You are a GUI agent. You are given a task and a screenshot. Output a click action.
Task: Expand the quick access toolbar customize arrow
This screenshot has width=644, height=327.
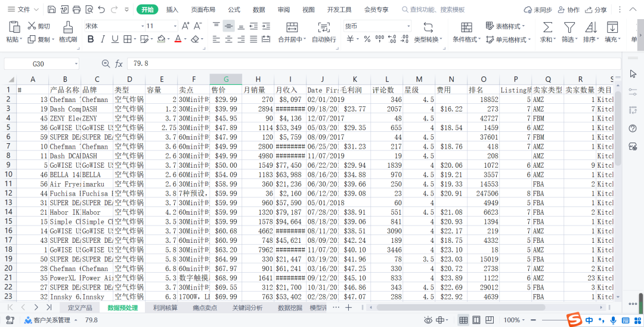[x=126, y=10]
